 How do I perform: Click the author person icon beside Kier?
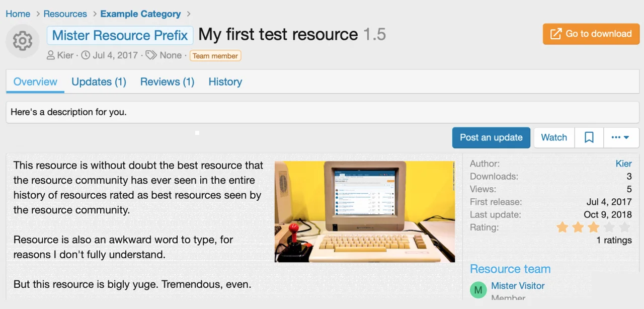click(x=50, y=55)
